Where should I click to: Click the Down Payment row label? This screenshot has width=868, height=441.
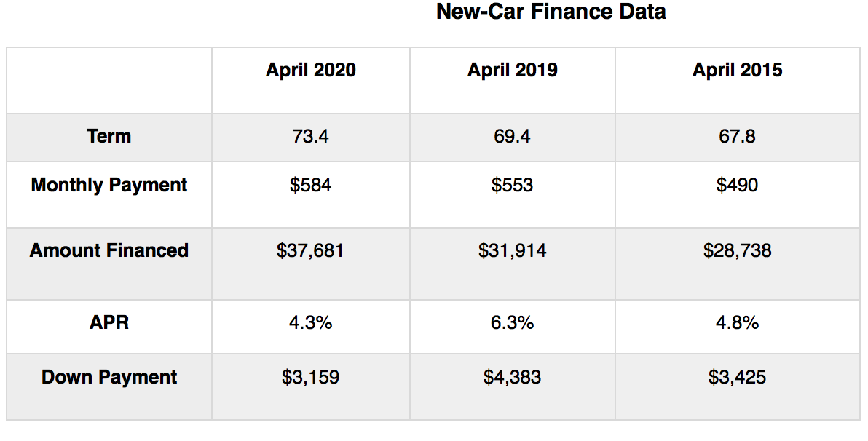109,377
